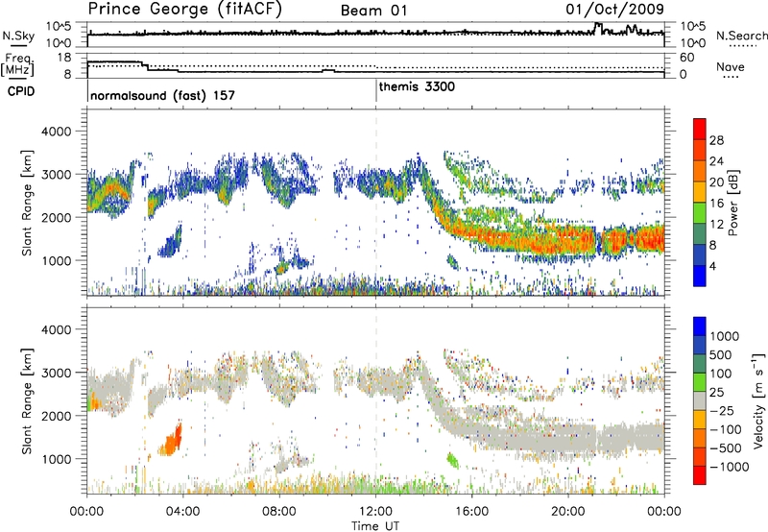Click the '4000' range tick in power panel

pos(56,132)
